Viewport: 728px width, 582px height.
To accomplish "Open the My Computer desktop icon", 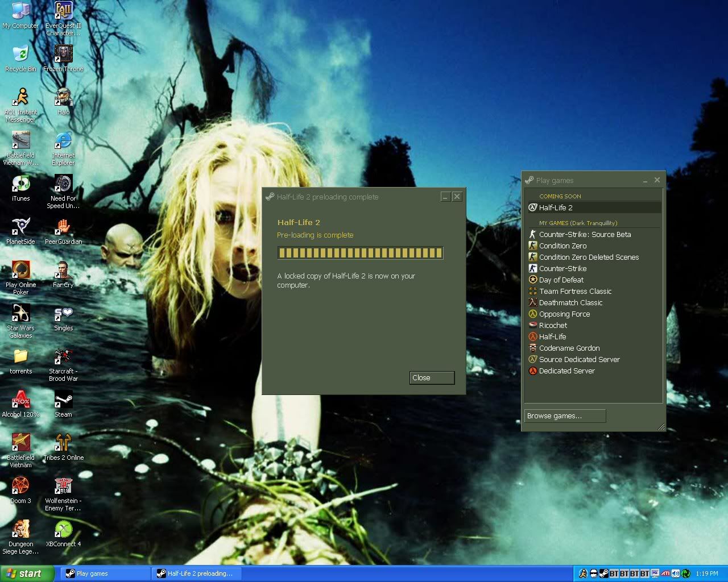I will tap(20, 15).
